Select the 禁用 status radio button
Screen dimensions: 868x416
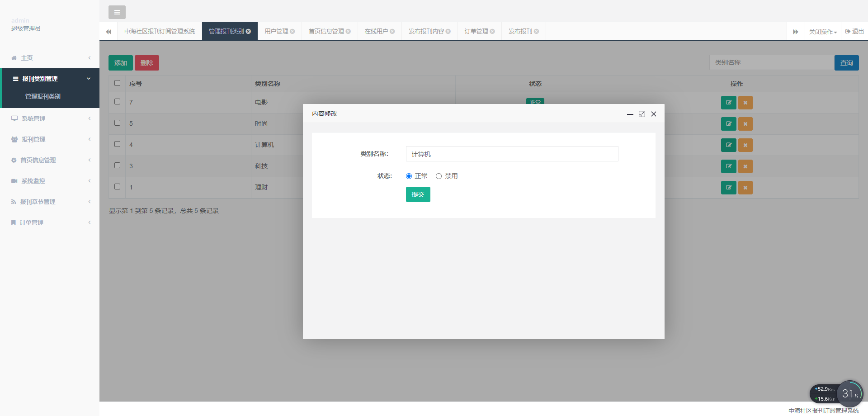coord(439,176)
